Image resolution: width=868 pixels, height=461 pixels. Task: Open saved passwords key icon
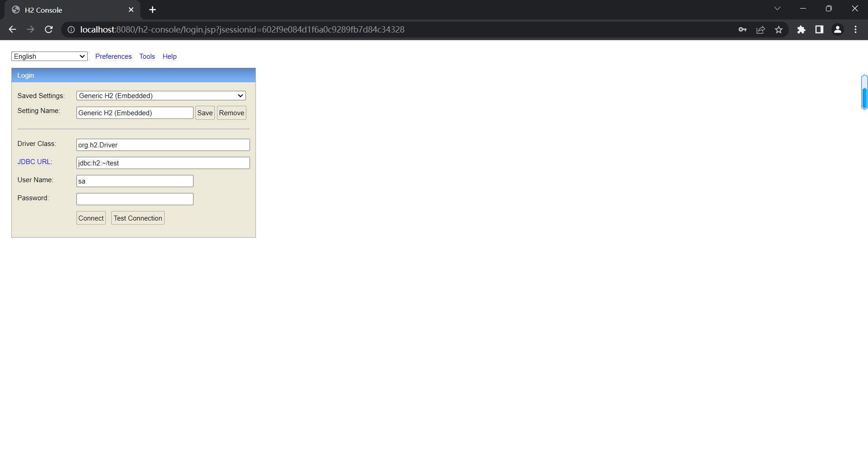point(742,29)
